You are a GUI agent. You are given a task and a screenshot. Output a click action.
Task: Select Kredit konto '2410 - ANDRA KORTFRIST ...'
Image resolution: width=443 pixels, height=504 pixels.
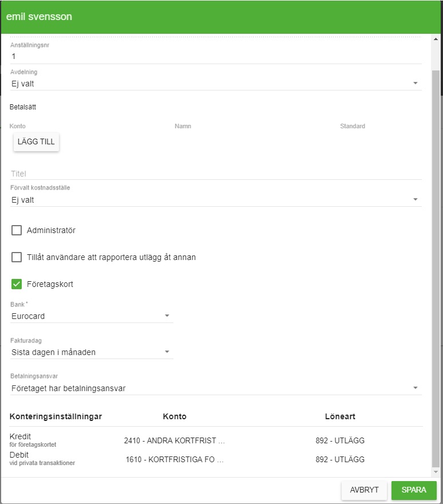pos(175,440)
